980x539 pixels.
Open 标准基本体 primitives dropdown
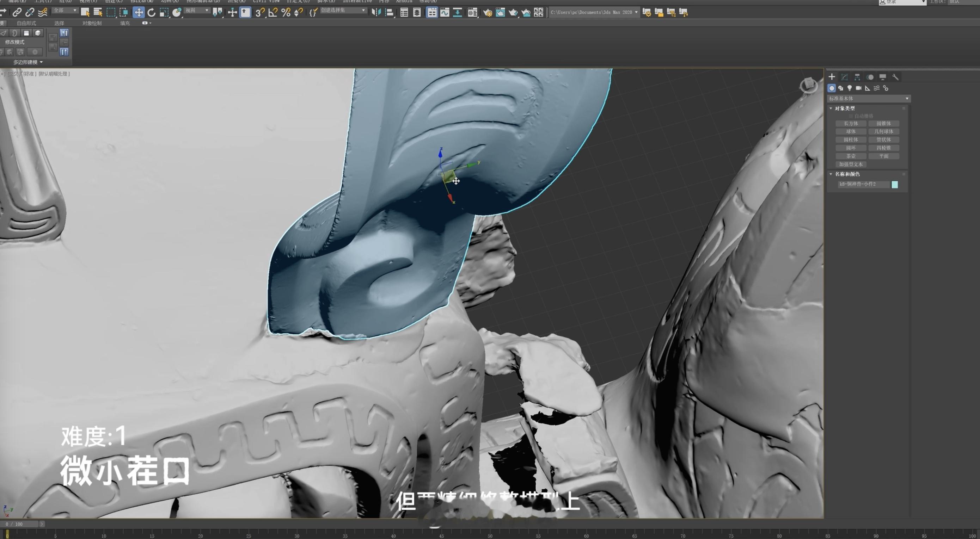coord(869,98)
